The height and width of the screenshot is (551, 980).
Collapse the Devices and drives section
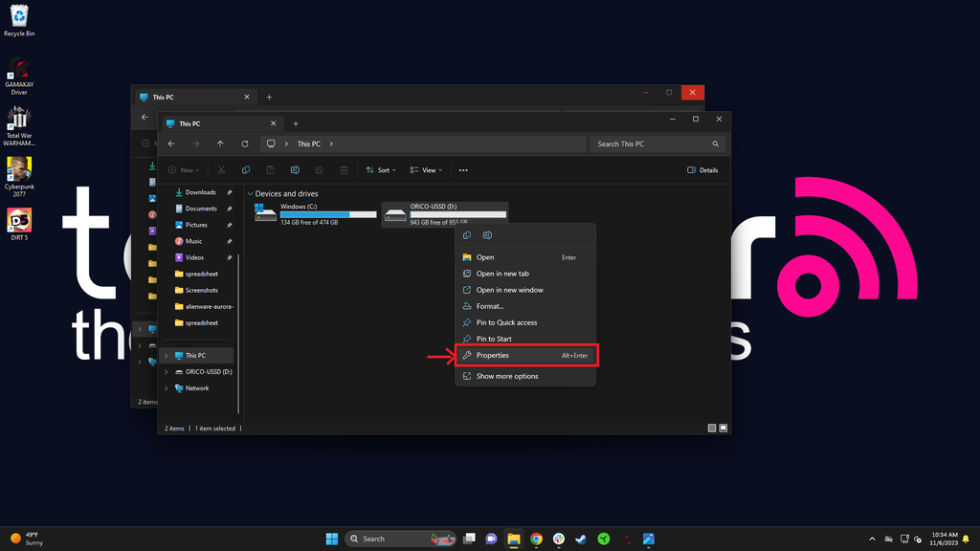[x=251, y=193]
